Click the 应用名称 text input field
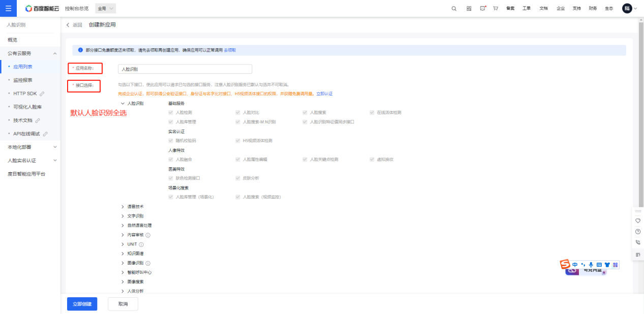Screen dimensions: 644x314 (185, 69)
